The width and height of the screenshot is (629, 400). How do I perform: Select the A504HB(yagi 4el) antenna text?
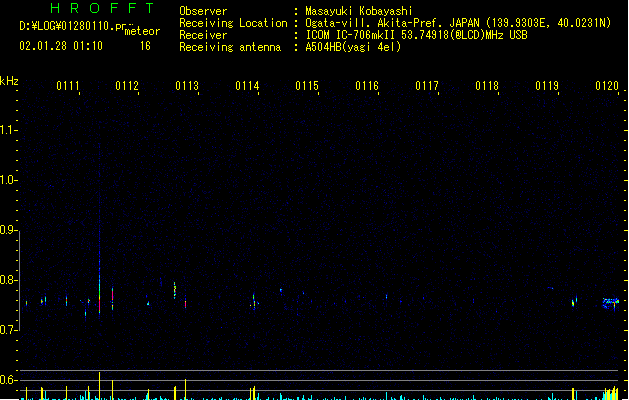(x=353, y=47)
